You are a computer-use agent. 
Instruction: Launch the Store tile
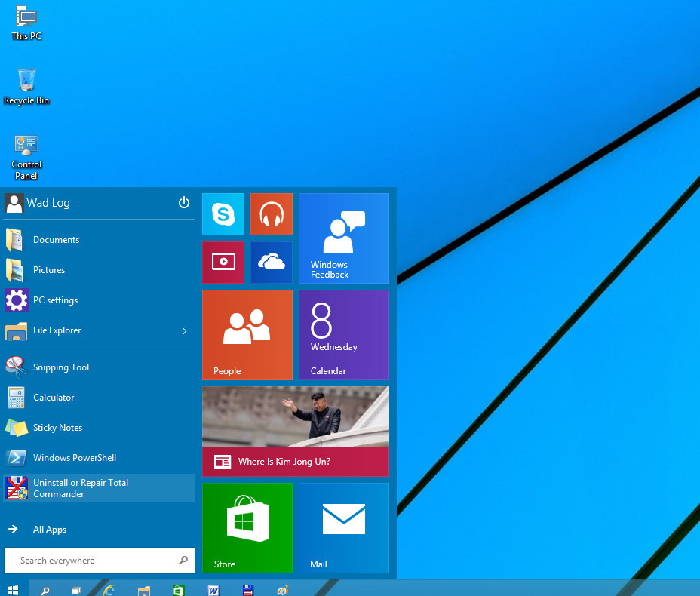pyautogui.click(x=247, y=527)
